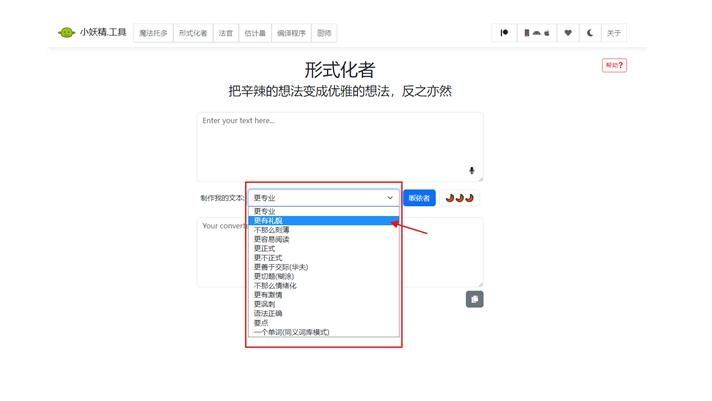Screen dimensions: 712x401
Task: Select the highlighted 更有礼貌 option
Action: coord(324,221)
